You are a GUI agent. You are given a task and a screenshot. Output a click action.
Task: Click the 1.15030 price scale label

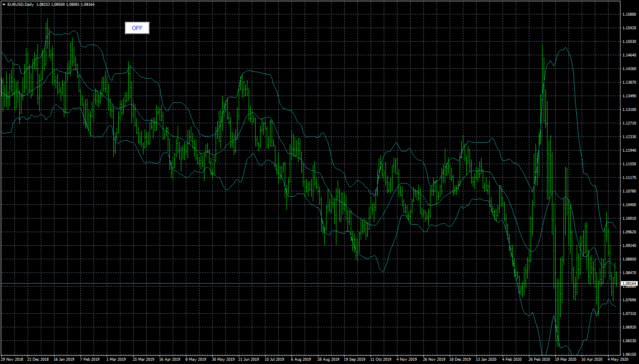[x=630, y=42]
